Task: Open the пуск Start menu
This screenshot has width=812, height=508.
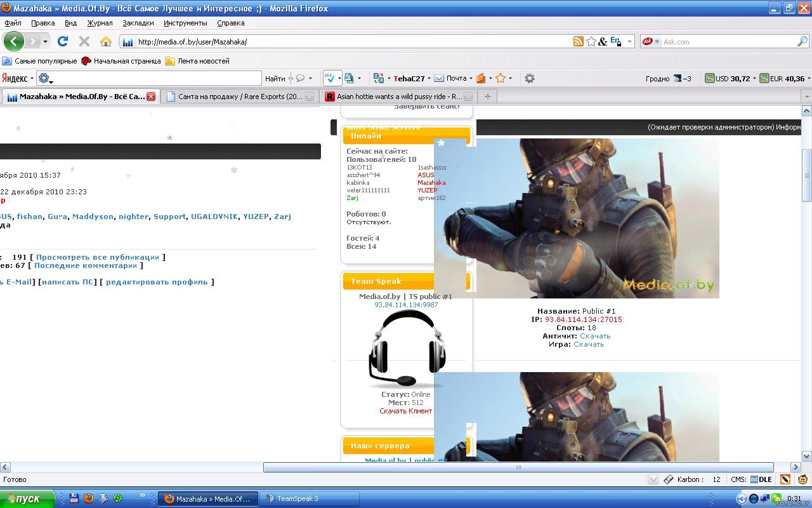Action: tap(28, 498)
